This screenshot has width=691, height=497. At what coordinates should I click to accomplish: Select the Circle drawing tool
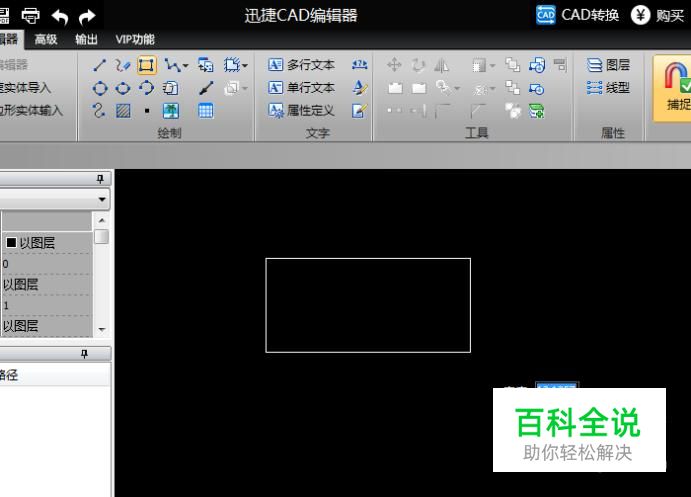(100, 88)
